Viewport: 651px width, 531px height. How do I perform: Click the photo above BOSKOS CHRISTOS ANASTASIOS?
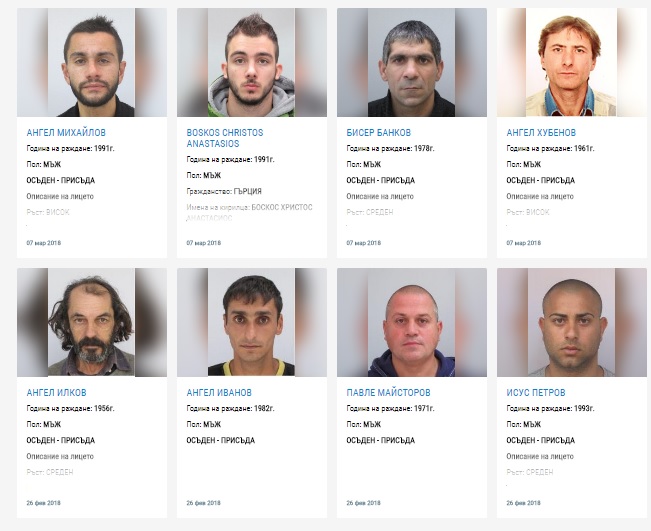coord(252,62)
